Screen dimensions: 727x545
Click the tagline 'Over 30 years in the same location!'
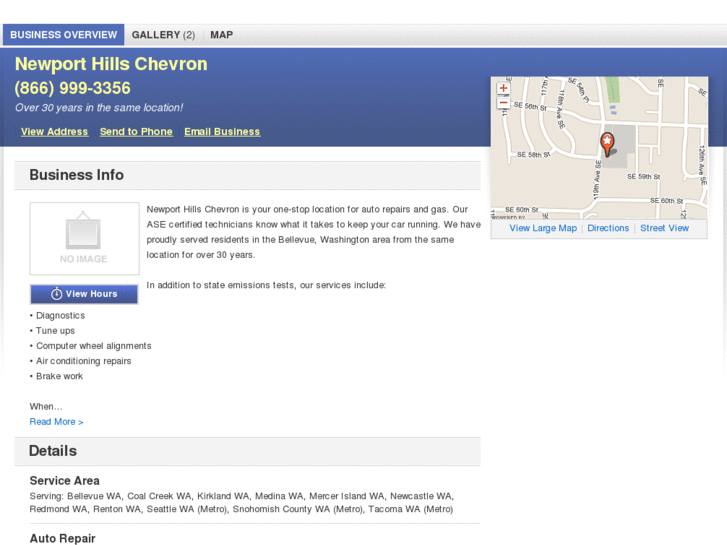[99, 108]
